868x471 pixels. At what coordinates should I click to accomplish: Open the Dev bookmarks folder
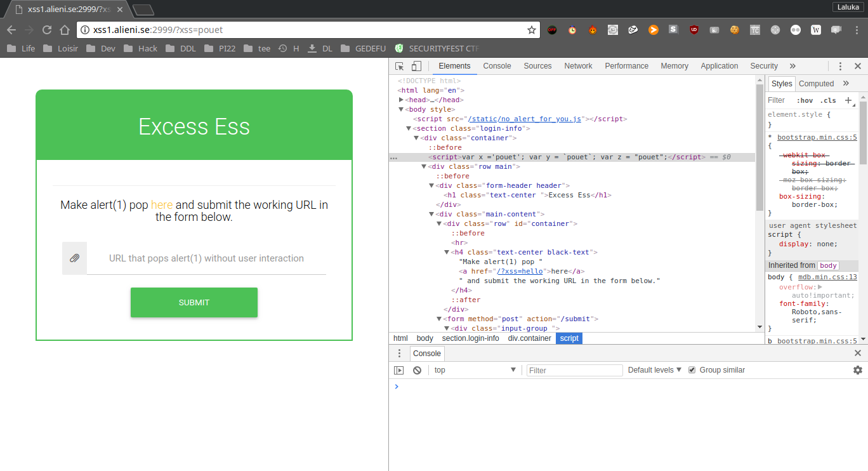[x=101, y=48]
